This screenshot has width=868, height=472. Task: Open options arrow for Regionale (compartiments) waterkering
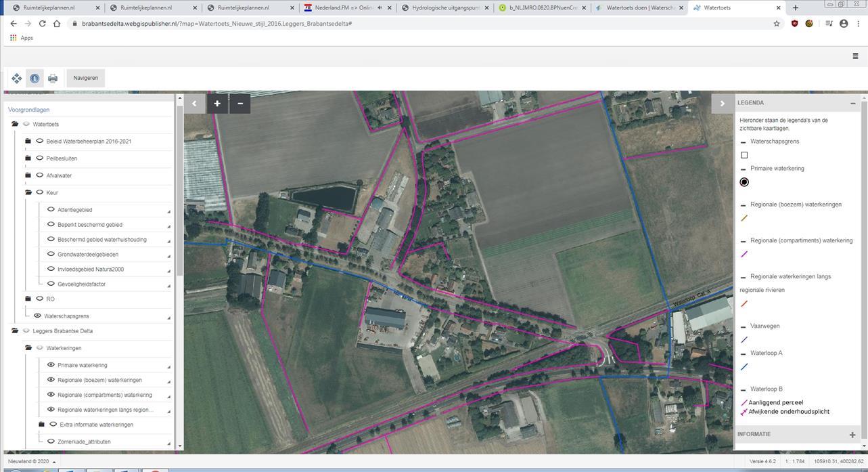[x=168, y=397]
